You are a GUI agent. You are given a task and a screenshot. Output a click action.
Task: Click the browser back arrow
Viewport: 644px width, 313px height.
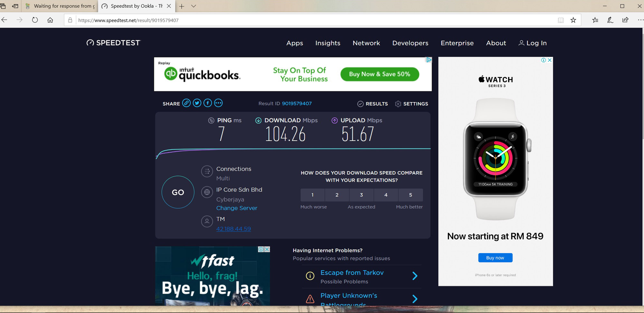(x=5, y=20)
